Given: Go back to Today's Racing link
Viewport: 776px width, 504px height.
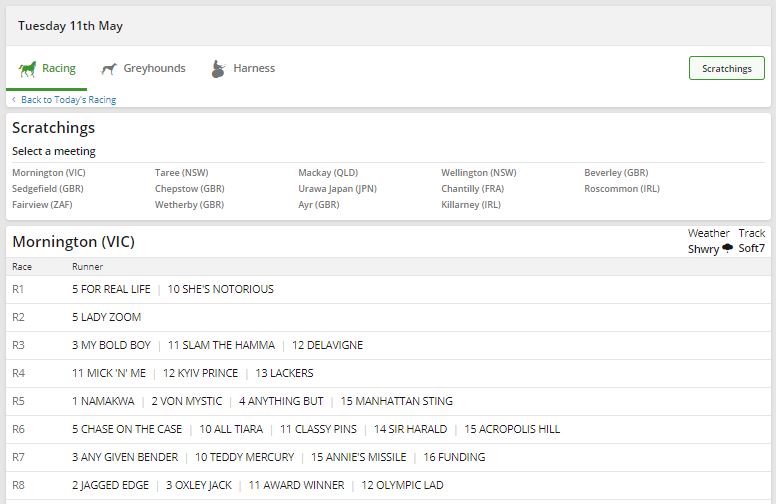Looking at the screenshot, I should (x=68, y=100).
